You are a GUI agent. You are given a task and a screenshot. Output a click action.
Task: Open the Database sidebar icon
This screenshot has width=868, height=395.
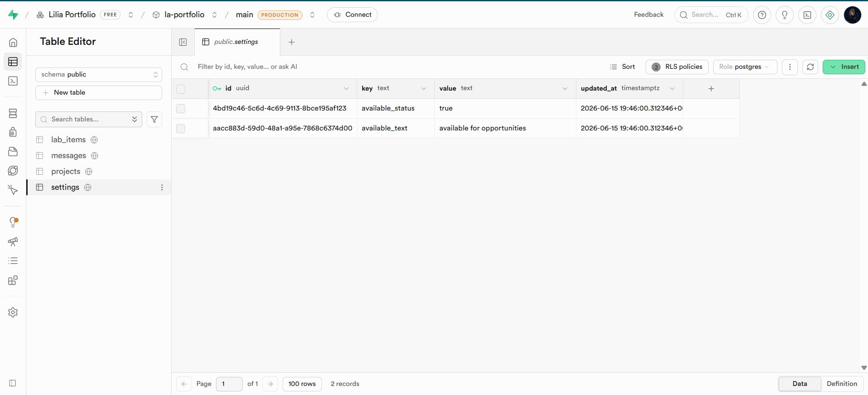[13, 113]
